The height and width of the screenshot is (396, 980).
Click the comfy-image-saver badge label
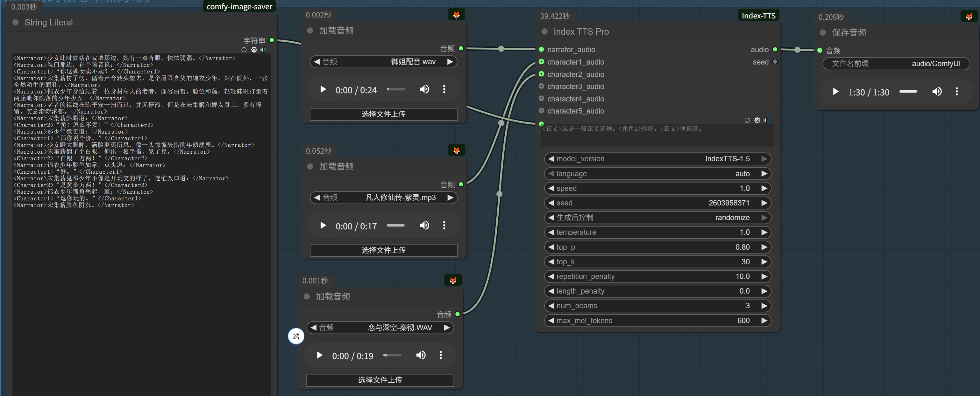(x=239, y=6)
